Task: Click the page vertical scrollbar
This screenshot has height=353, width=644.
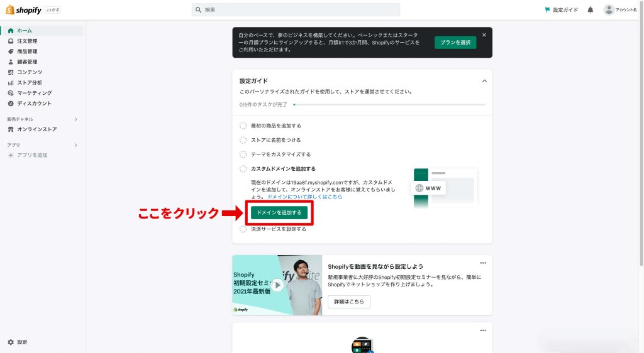Action: pos(641,133)
